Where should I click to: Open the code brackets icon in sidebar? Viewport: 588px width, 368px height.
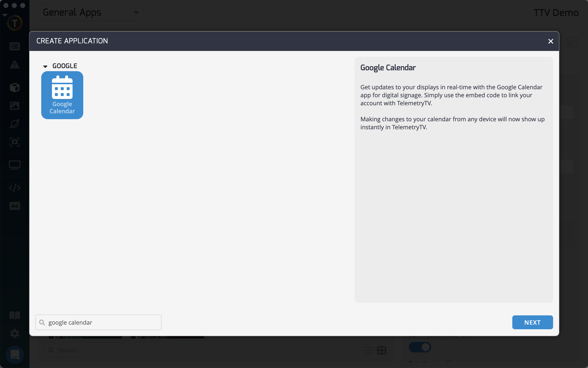(x=15, y=188)
